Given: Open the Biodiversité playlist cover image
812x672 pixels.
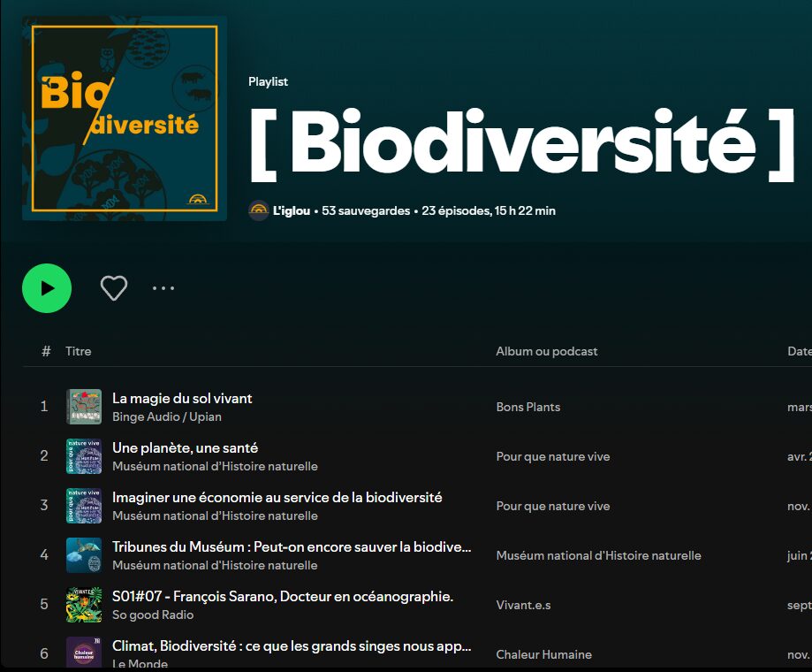Looking at the screenshot, I should click(125, 118).
